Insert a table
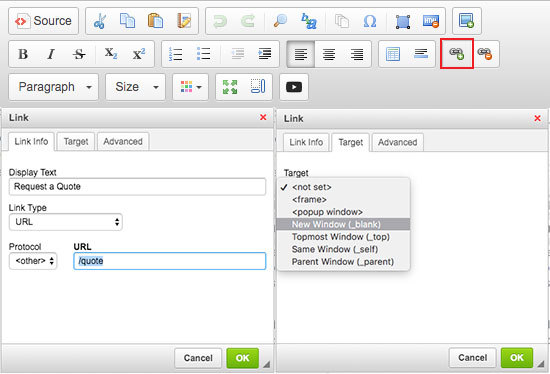 [393, 54]
